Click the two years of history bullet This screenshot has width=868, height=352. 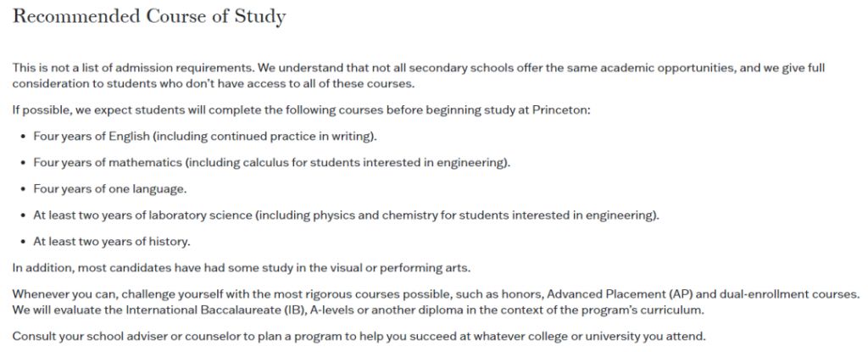(111, 242)
